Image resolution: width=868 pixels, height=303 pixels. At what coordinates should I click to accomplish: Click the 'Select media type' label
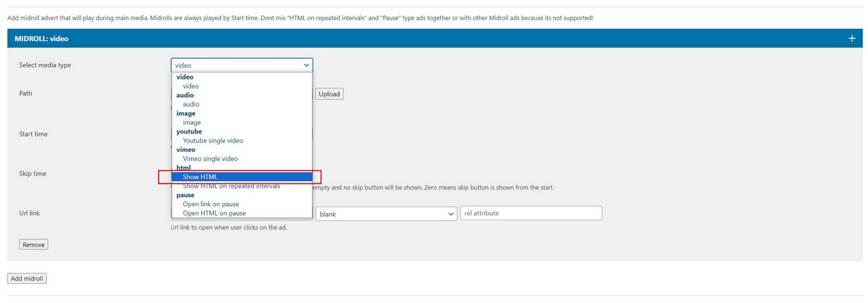click(x=45, y=65)
